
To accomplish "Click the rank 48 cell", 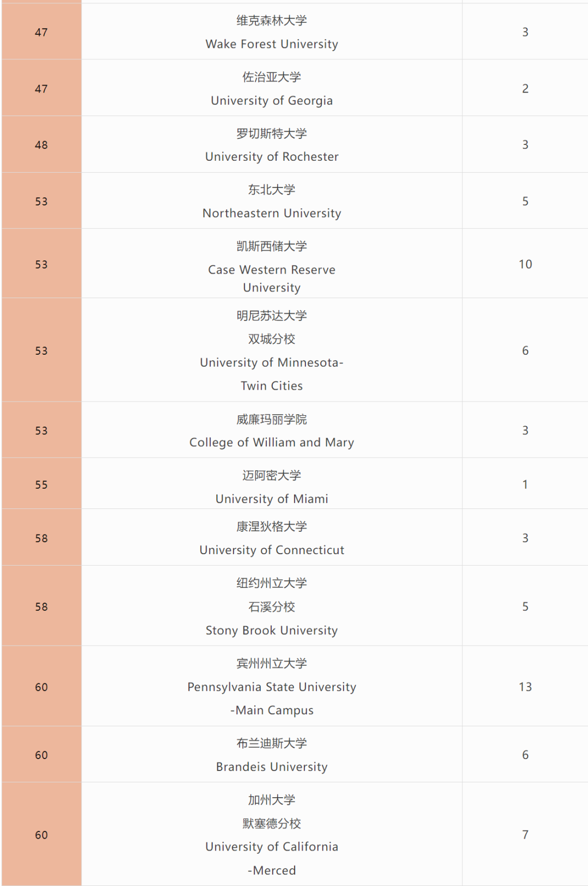I will point(41,145).
